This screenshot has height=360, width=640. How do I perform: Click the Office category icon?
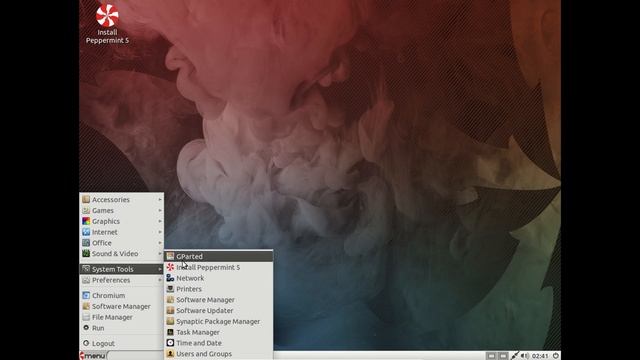tap(86, 242)
